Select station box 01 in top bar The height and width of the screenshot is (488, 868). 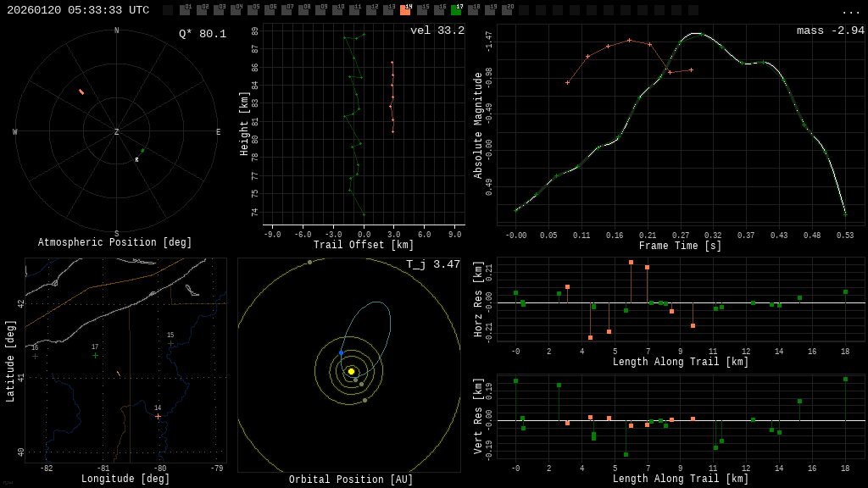point(185,10)
